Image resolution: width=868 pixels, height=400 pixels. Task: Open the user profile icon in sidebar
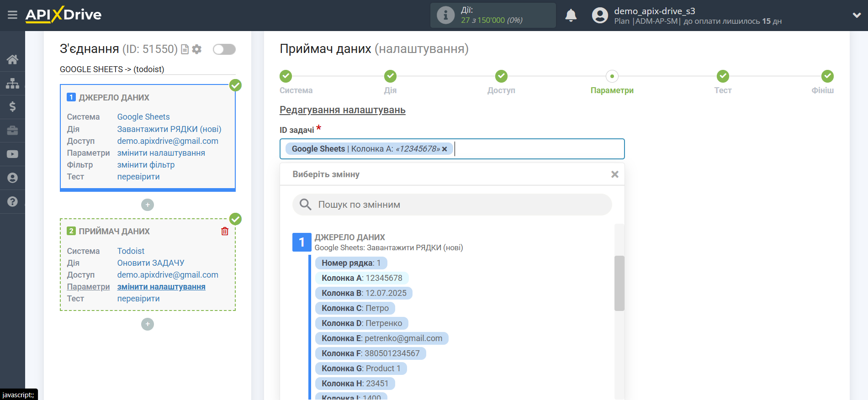coord(12,178)
